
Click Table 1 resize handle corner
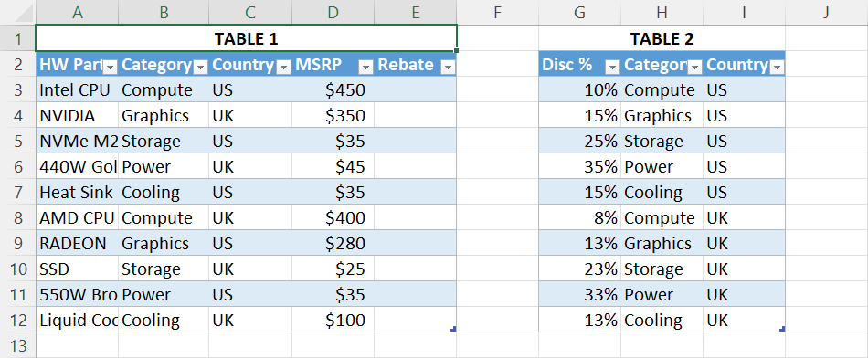pos(453,329)
